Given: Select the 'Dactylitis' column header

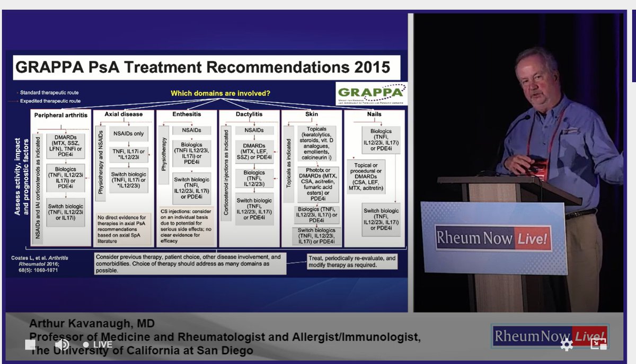Looking at the screenshot, I should (248, 114).
